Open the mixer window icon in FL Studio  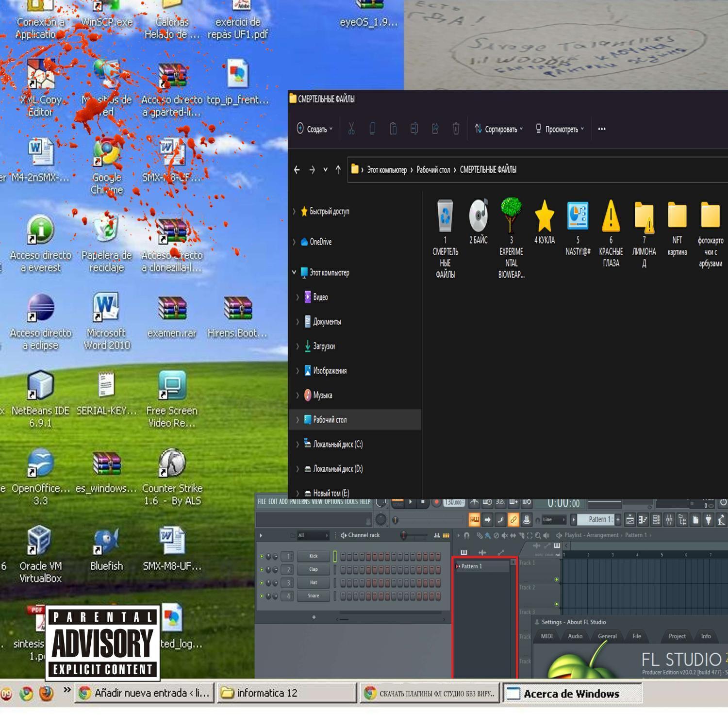pos(669,520)
